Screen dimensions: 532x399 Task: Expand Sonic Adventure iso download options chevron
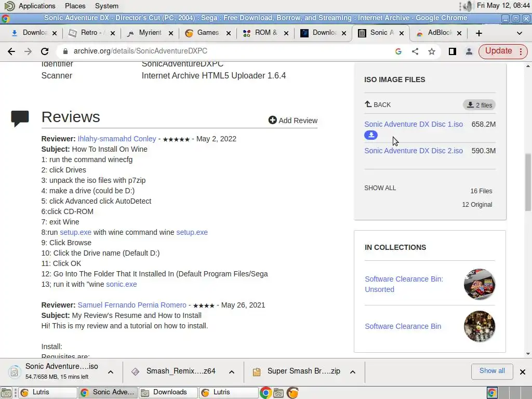pos(111,372)
